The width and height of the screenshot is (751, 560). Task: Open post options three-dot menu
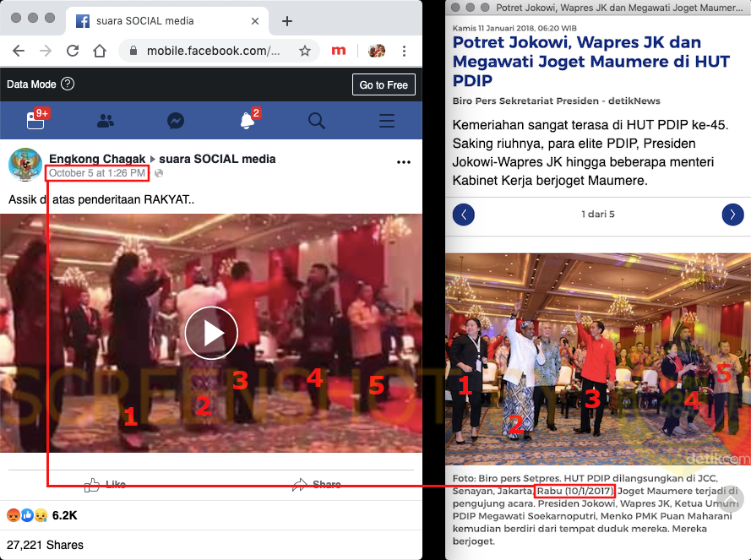[404, 161]
